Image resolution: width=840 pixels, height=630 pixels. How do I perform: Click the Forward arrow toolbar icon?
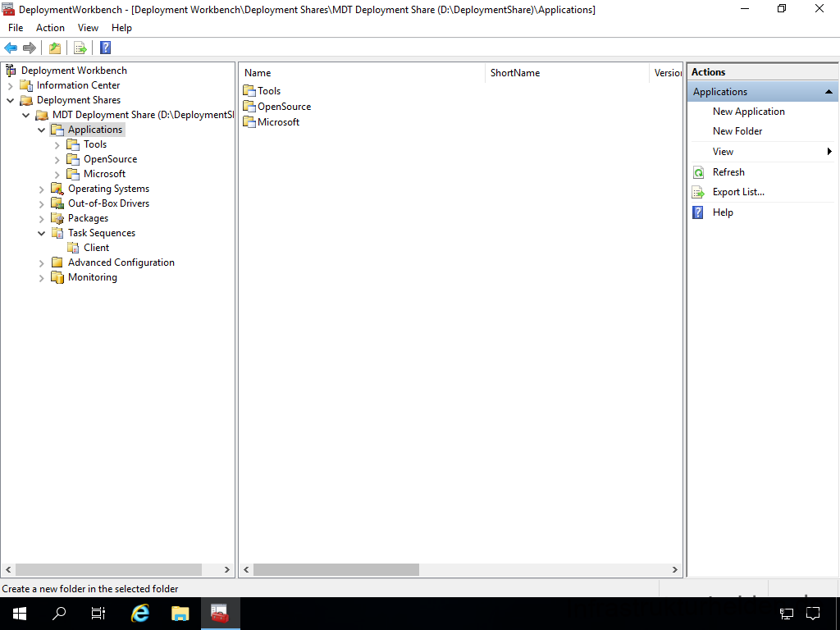tap(30, 48)
